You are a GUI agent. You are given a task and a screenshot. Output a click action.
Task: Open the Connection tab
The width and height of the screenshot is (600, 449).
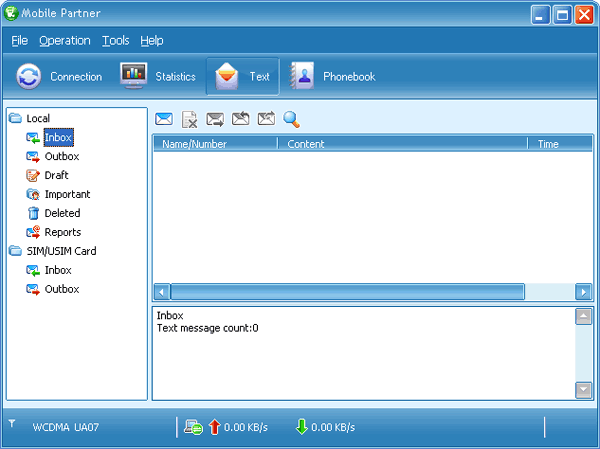59,77
